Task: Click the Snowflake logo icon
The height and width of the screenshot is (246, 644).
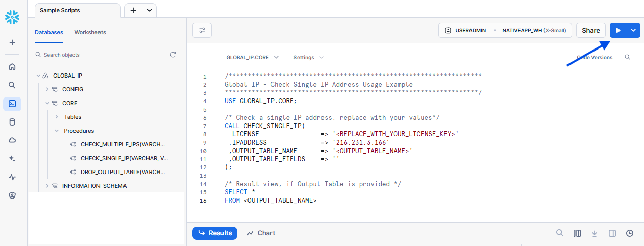Action: click(12, 18)
